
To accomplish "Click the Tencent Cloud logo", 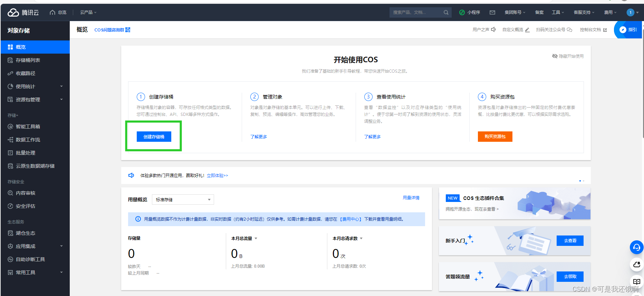I will click(23, 12).
